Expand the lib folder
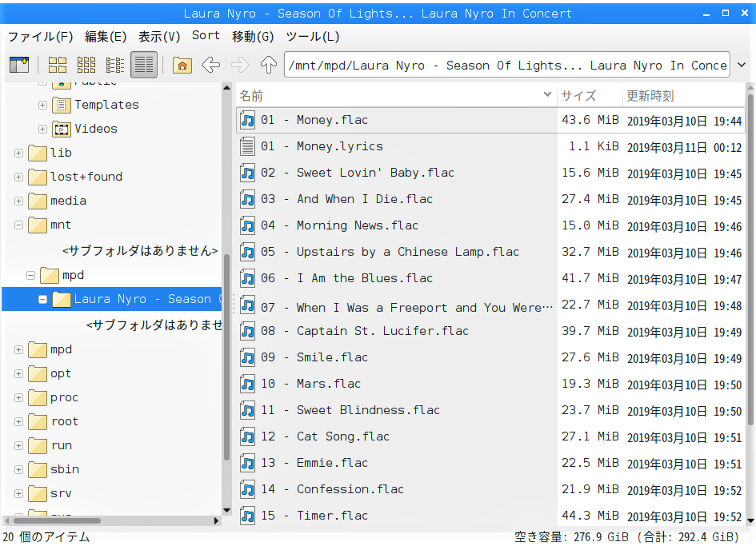This screenshot has width=756, height=546. (19, 153)
